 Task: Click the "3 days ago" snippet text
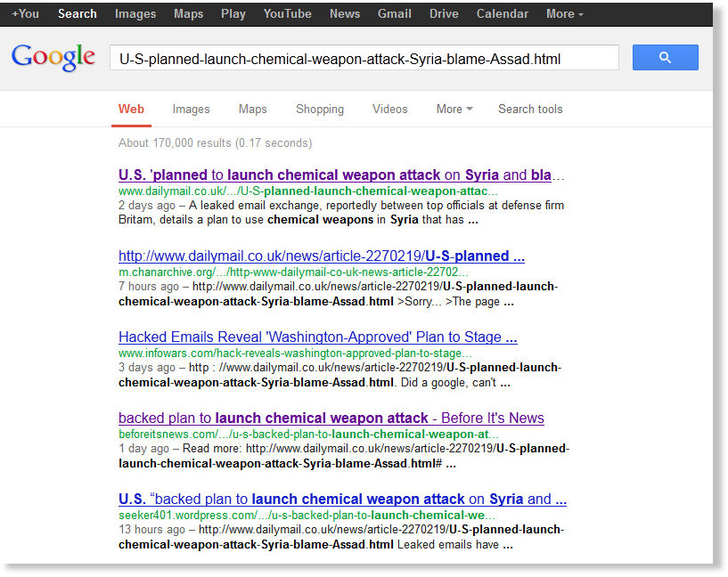pos(339,375)
